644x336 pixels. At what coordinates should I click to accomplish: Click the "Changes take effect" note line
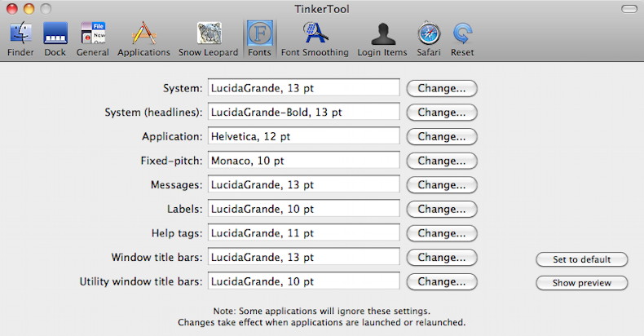pos(321,322)
